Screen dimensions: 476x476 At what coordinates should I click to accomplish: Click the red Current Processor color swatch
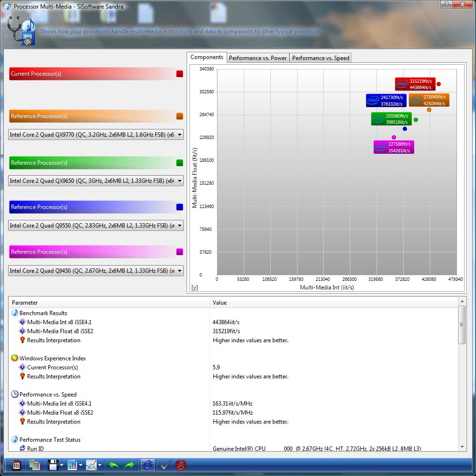pos(180,74)
